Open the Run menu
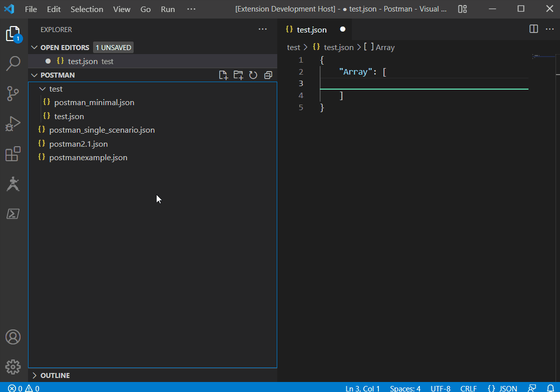The image size is (560, 392). 168,9
